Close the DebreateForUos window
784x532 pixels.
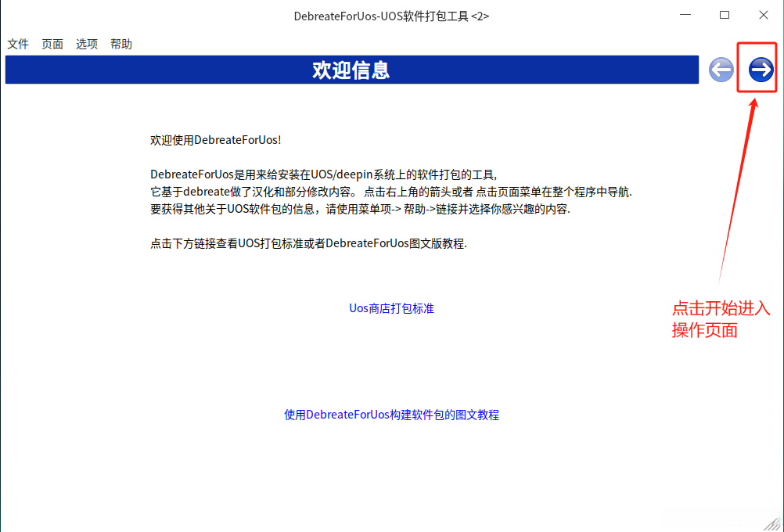763,15
